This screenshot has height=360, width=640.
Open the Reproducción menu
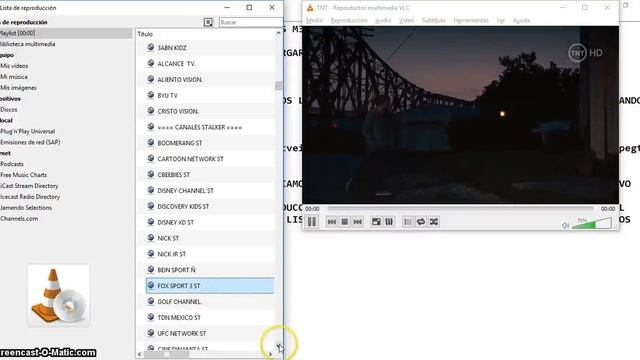pyautogui.click(x=349, y=20)
